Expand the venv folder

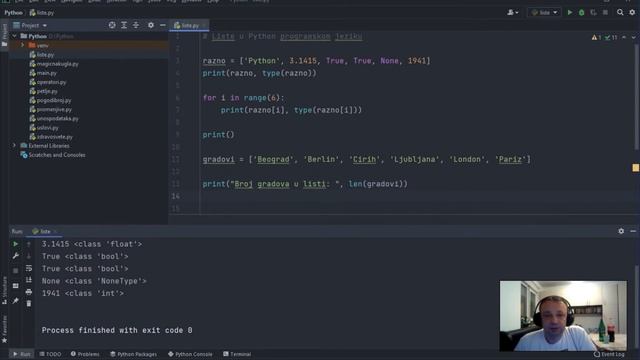[x=23, y=45]
